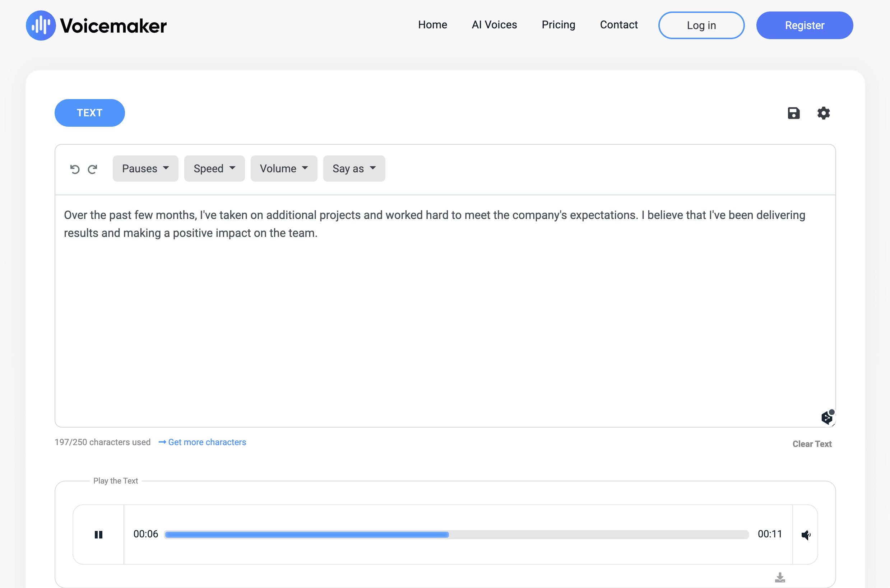This screenshot has height=588, width=890.
Task: Click the undo arrow icon
Action: tap(75, 169)
